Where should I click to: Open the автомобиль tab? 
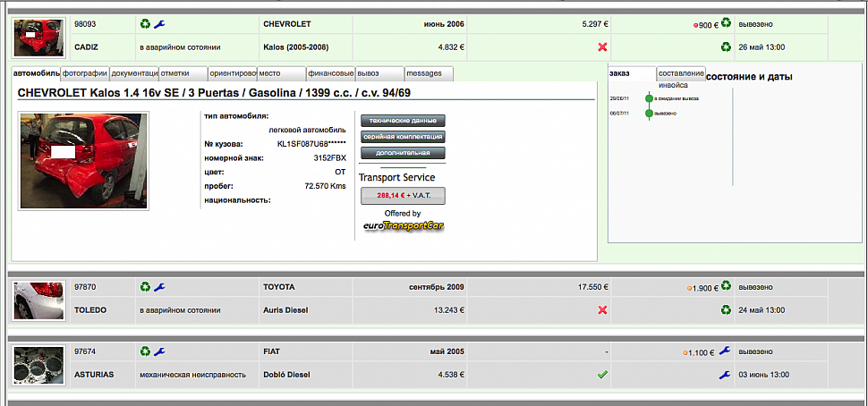coord(36,73)
